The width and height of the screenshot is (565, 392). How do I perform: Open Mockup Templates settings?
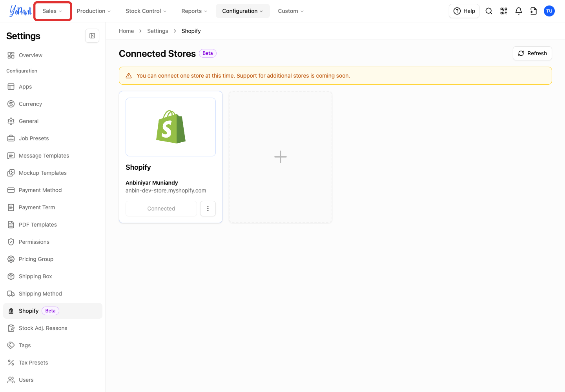(x=53, y=173)
